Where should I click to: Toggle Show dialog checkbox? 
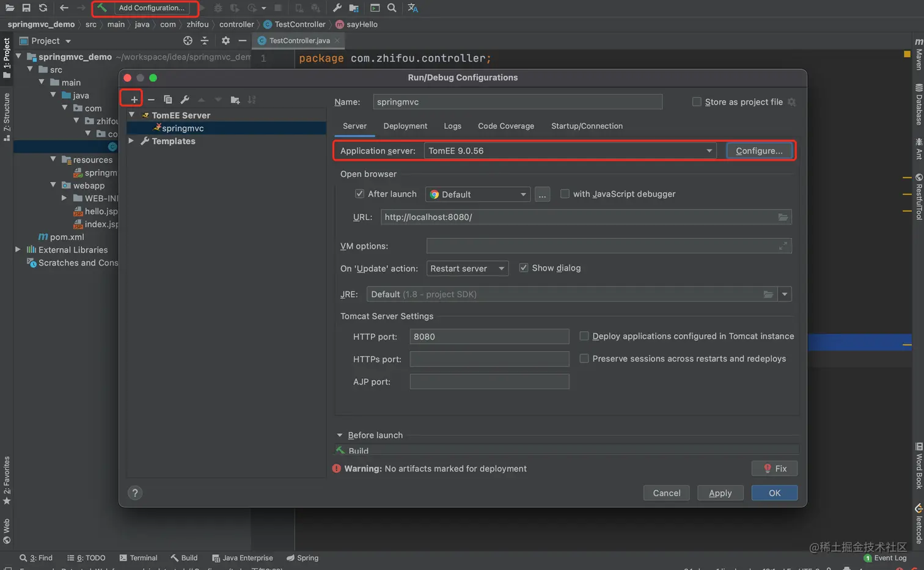(524, 268)
